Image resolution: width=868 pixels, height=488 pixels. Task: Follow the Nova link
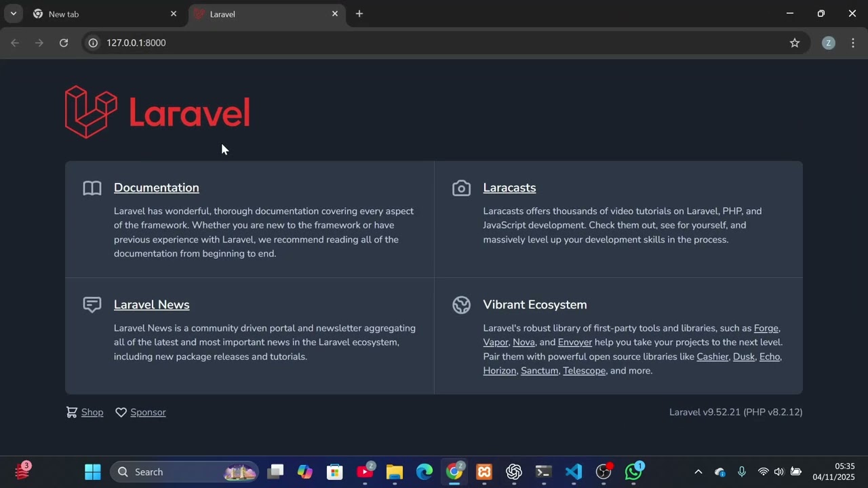point(524,342)
